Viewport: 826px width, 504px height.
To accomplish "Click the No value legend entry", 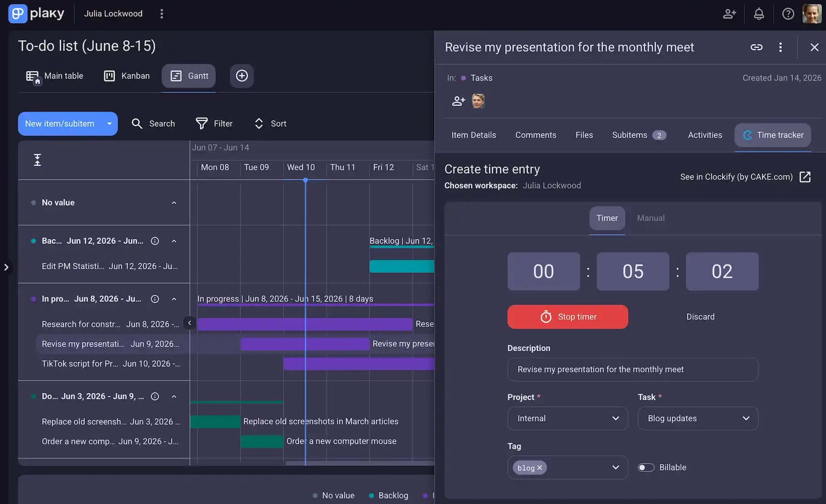I will pyautogui.click(x=334, y=495).
